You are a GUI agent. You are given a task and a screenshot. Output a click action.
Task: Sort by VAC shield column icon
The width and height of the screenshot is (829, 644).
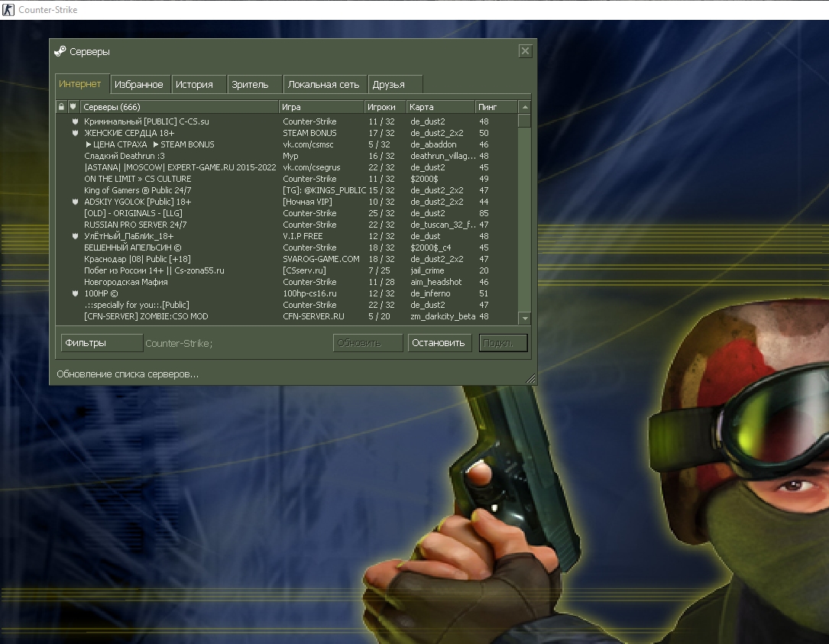pyautogui.click(x=73, y=107)
